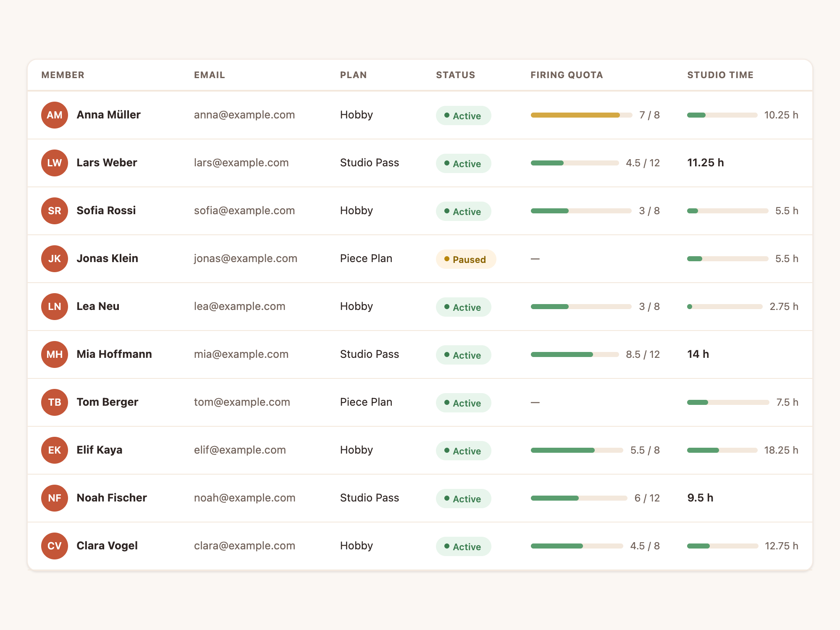Open clara@example.com email link
The image size is (840, 630).
[x=245, y=546]
